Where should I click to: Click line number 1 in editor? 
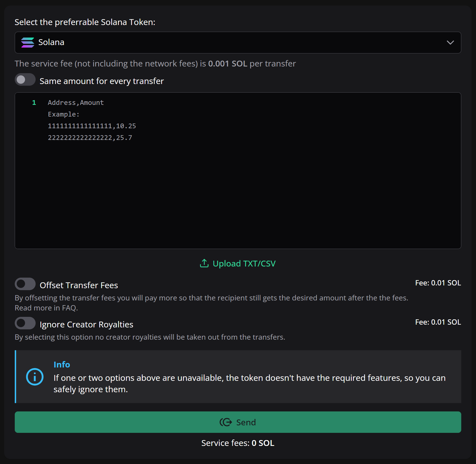pos(34,103)
